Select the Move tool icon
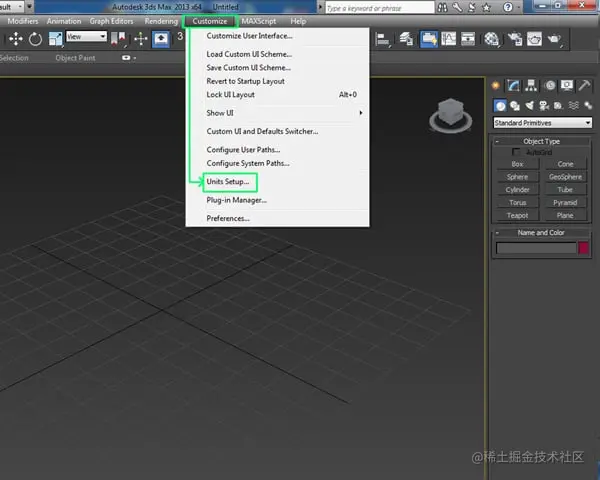This screenshot has width=600, height=480. click(x=16, y=39)
